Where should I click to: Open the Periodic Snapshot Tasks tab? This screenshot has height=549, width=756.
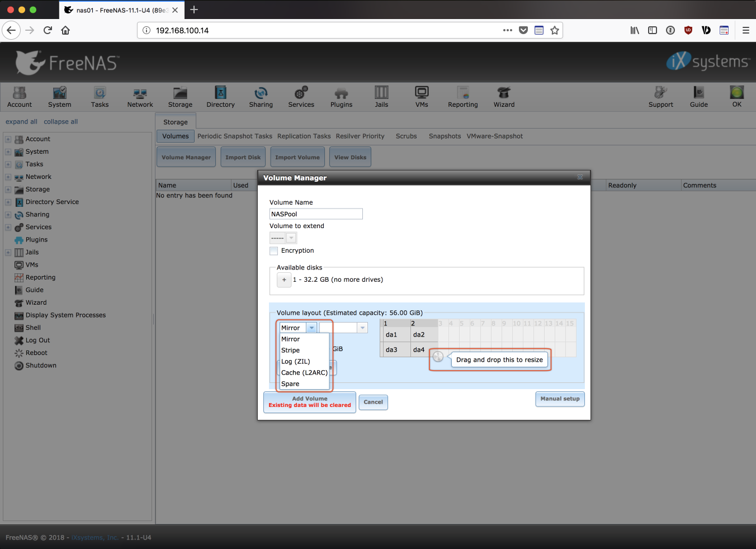pyautogui.click(x=235, y=136)
